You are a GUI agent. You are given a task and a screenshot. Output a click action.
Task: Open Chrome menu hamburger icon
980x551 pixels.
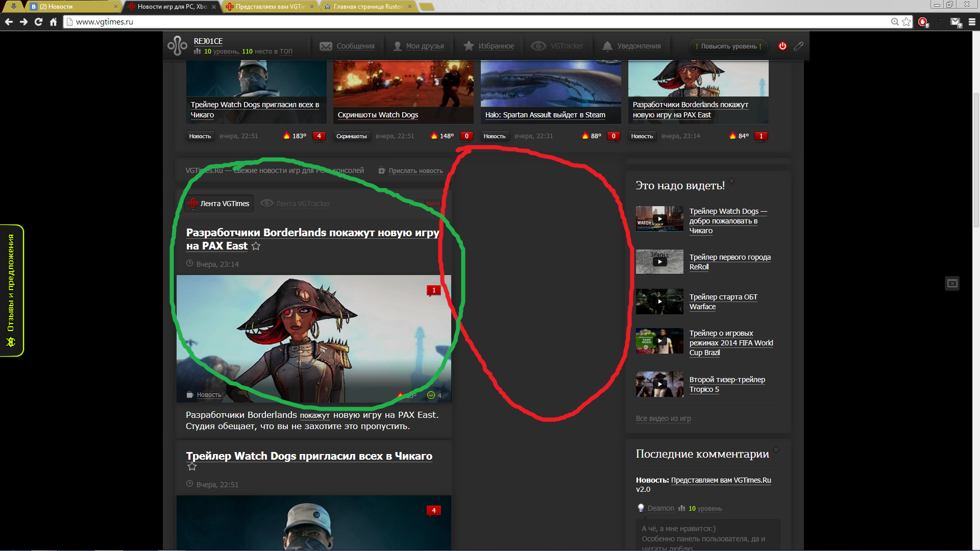pyautogui.click(x=972, y=22)
